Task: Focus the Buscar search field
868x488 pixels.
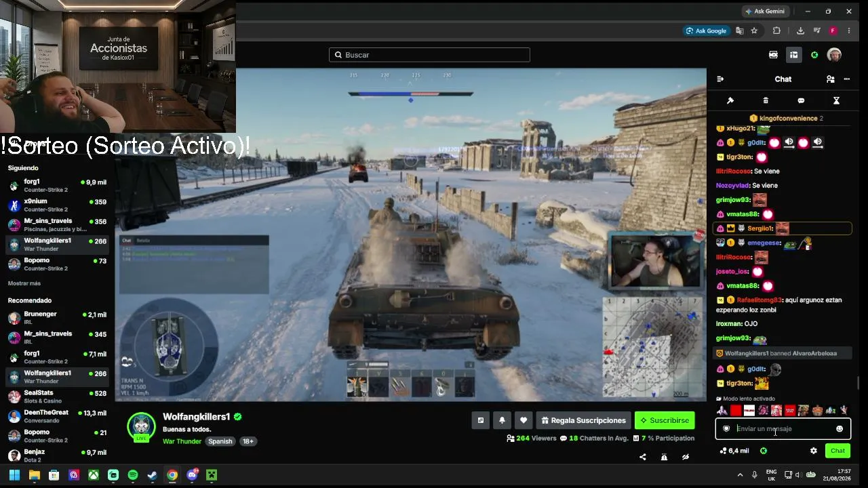Action: [429, 55]
